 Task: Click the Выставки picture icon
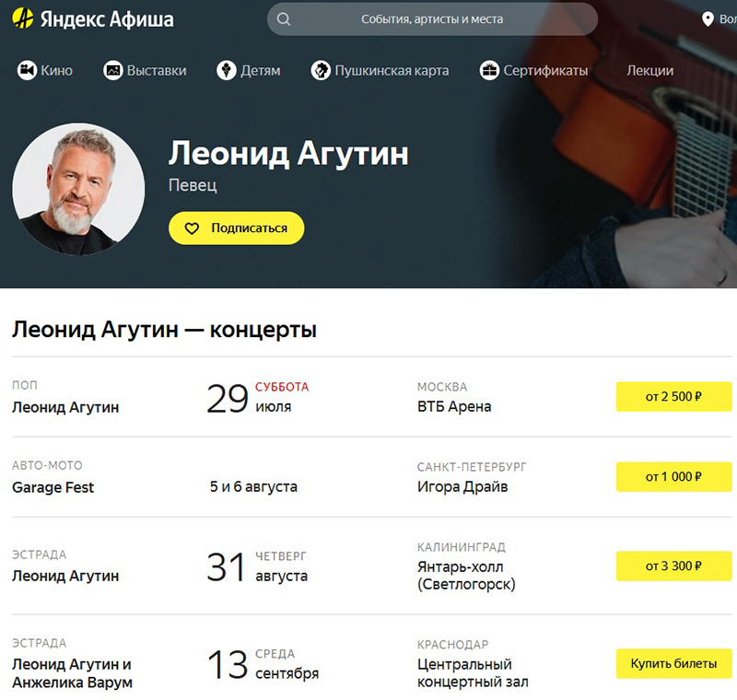(112, 71)
